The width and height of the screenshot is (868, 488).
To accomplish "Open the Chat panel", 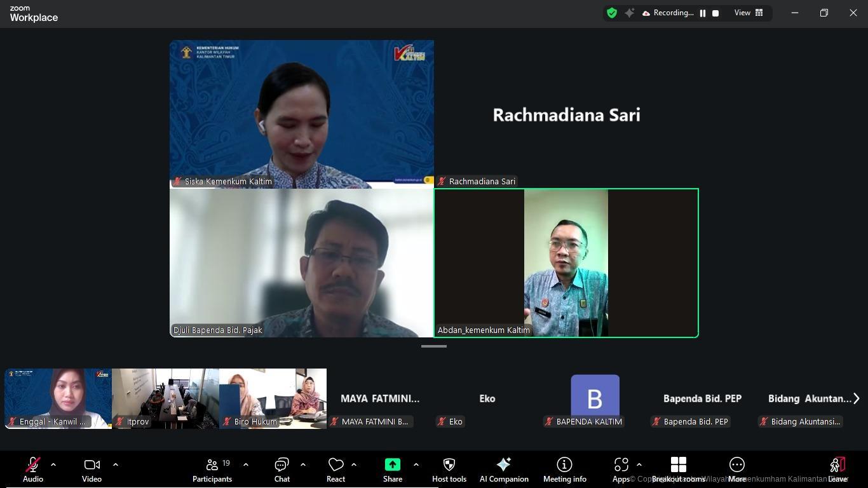I will click(281, 470).
